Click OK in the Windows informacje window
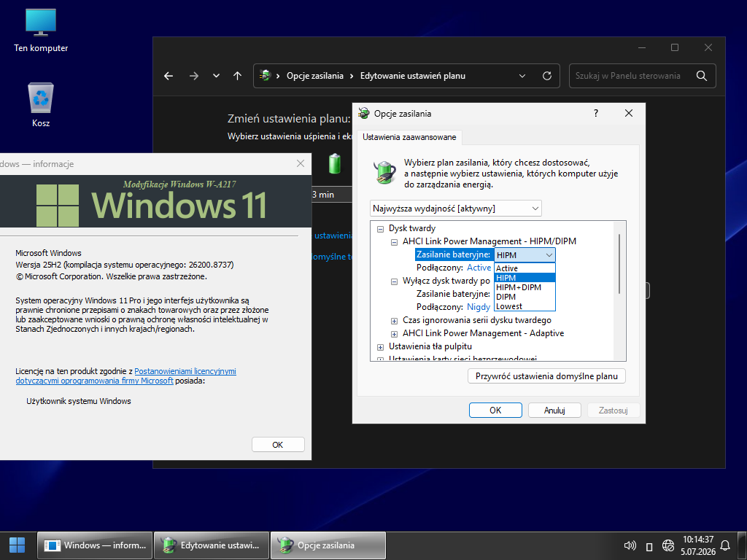Viewport: 747px width, 560px height. pyautogui.click(x=278, y=445)
